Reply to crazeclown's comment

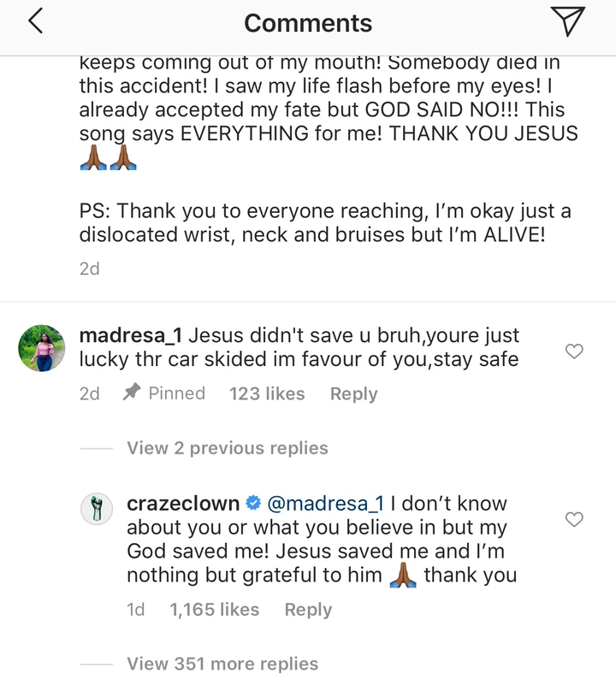pyautogui.click(x=308, y=610)
